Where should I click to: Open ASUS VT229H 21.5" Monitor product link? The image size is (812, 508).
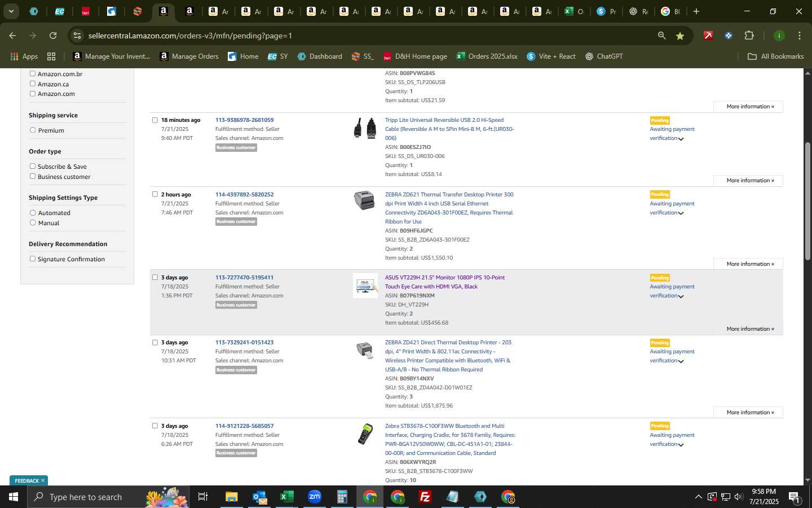point(445,282)
